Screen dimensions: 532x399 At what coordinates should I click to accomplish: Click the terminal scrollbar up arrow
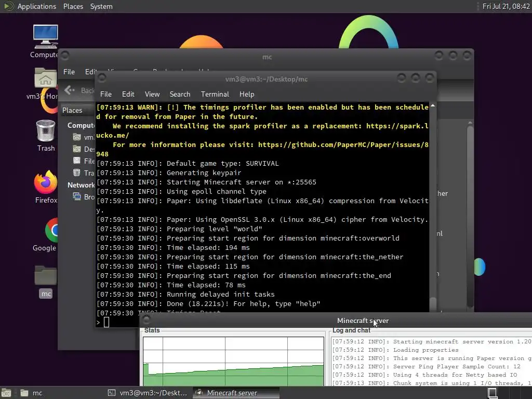tap(433, 106)
